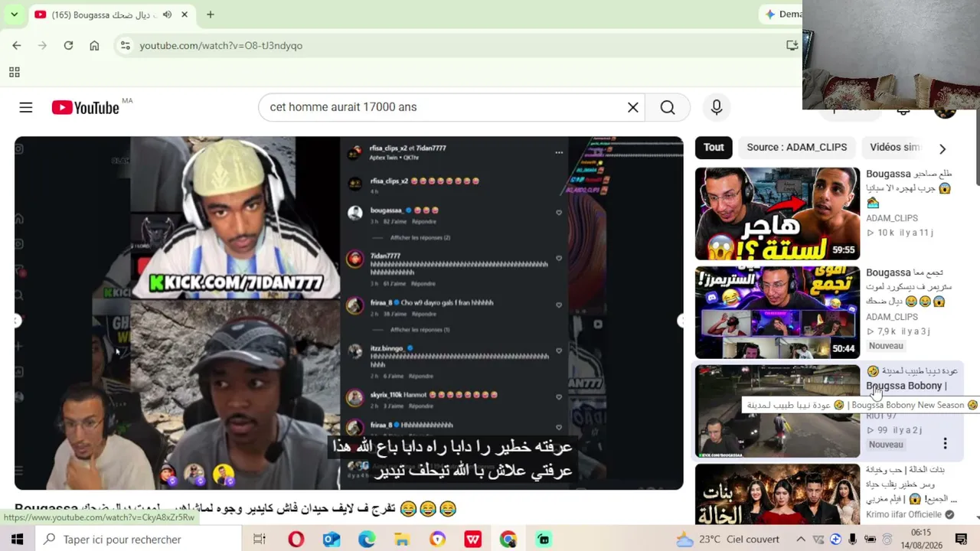This screenshot has width=980, height=551.
Task: Open Outlook from the taskbar
Action: click(x=331, y=540)
